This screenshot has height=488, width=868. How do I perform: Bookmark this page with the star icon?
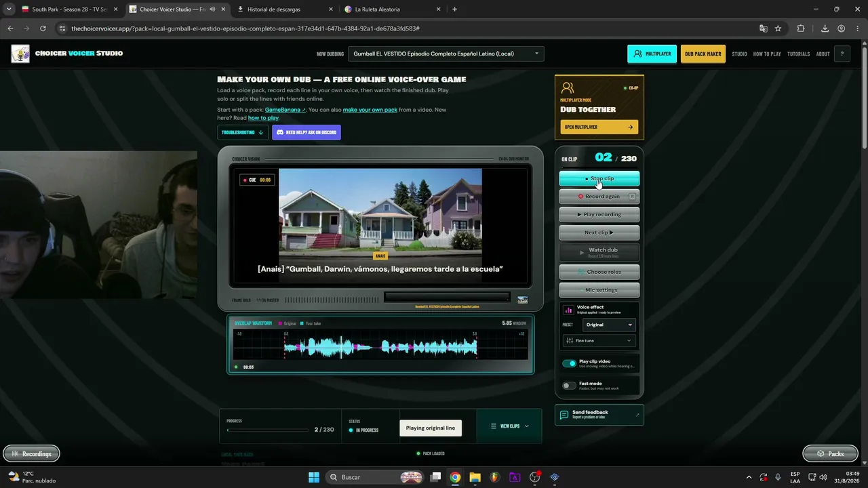(778, 28)
